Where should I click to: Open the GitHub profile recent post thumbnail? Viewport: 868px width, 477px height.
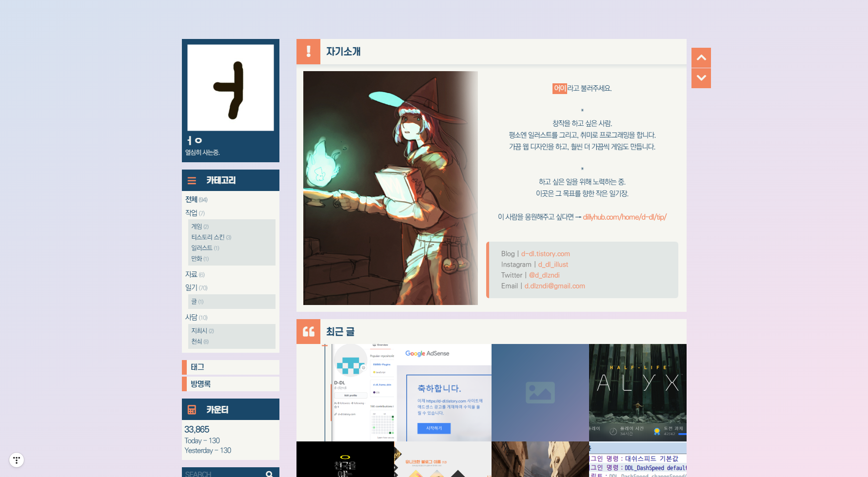point(345,393)
